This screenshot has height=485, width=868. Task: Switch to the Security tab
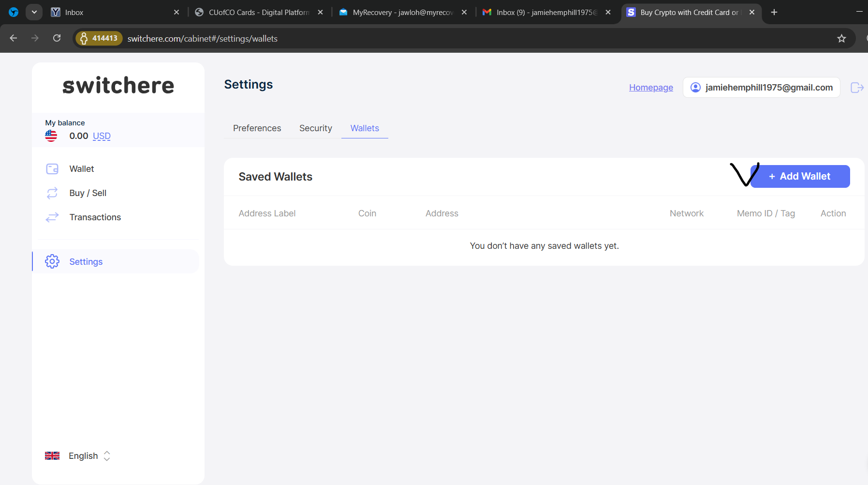tap(315, 128)
